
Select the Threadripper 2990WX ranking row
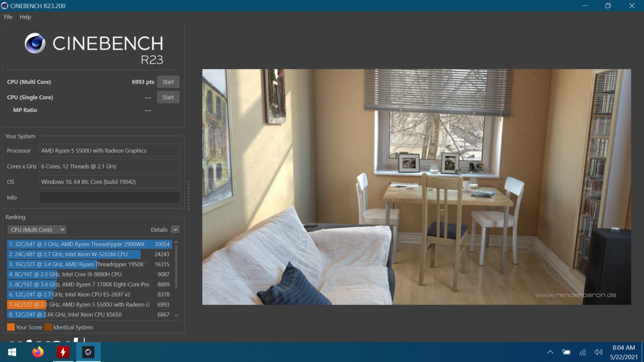(x=89, y=244)
